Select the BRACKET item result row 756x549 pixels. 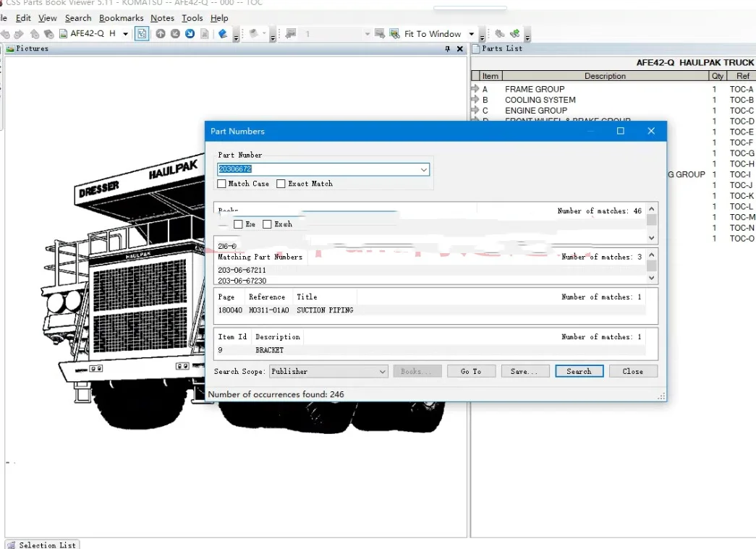tap(431, 350)
